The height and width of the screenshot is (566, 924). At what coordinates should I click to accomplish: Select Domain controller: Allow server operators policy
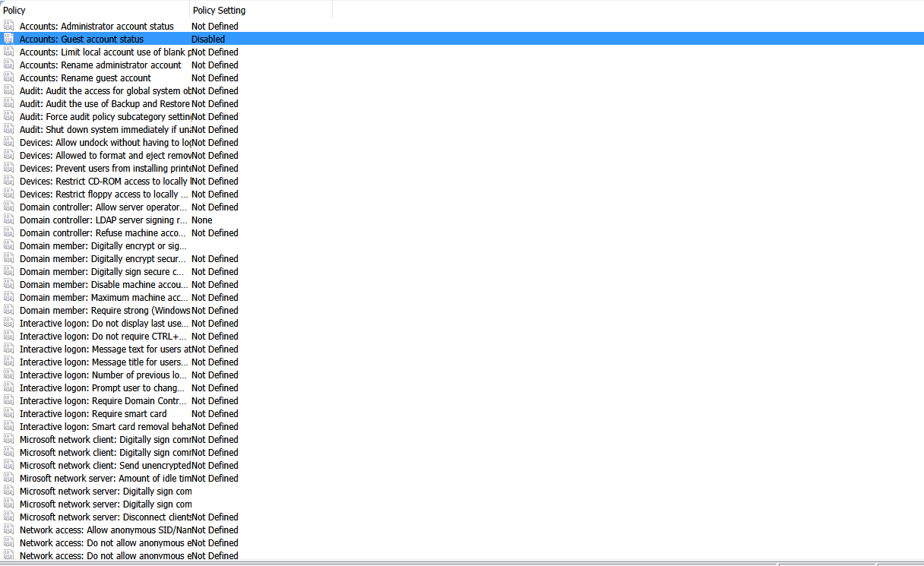pos(103,207)
